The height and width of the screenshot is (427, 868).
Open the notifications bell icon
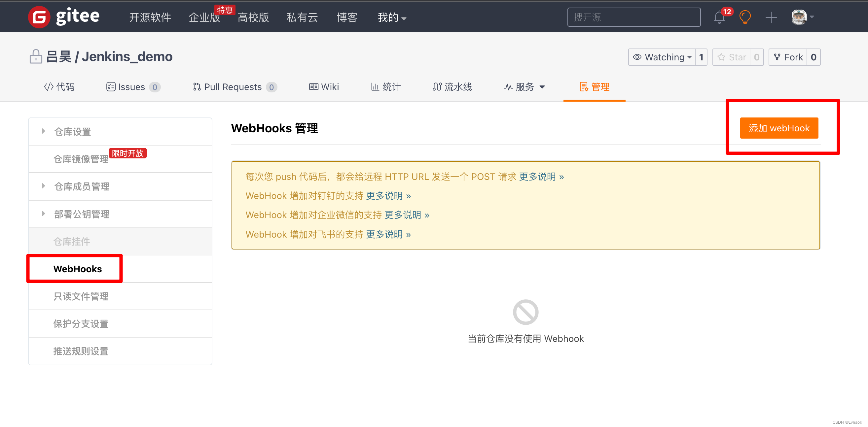tap(719, 17)
